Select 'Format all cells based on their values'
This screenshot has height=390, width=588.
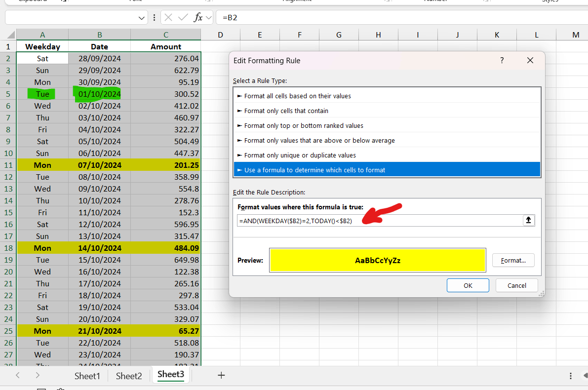tap(387, 96)
